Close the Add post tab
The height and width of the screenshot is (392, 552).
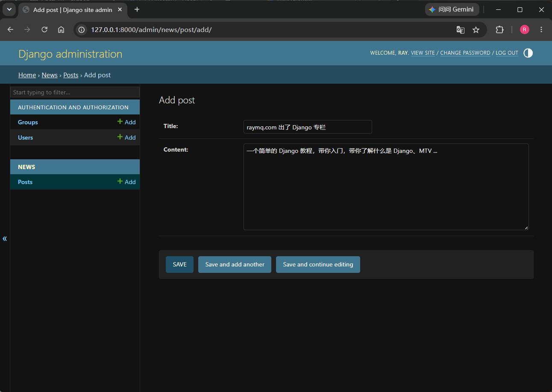(x=120, y=9)
